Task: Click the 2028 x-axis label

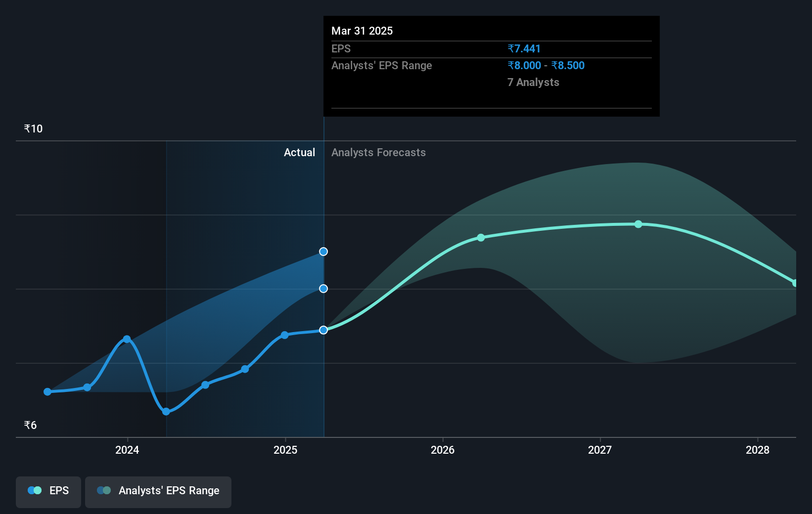Action: point(758,450)
